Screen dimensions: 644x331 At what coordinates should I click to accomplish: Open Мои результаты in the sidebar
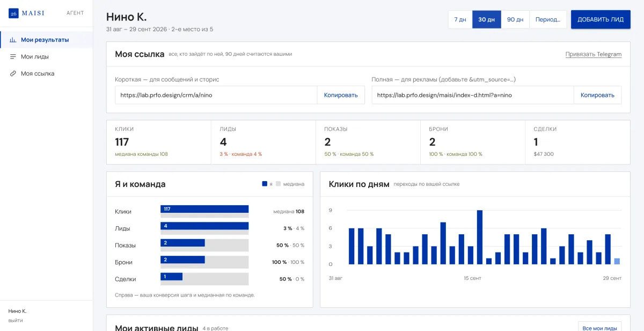tap(46, 40)
